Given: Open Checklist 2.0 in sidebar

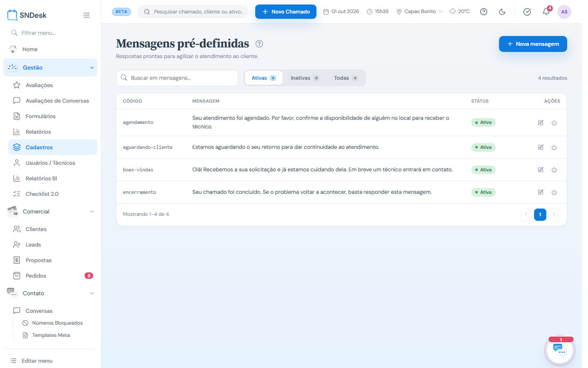Looking at the screenshot, I should pos(53,194).
